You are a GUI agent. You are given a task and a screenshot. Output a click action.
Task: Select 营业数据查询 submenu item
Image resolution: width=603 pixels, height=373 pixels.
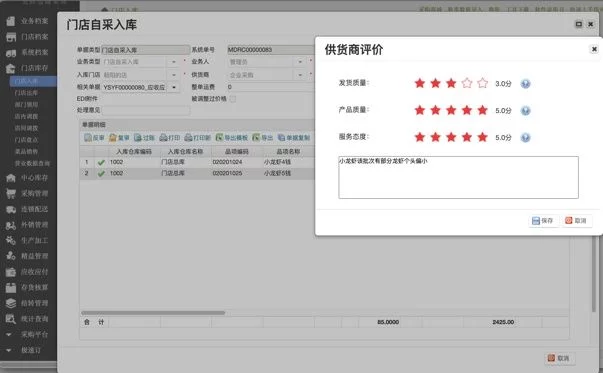pos(32,163)
